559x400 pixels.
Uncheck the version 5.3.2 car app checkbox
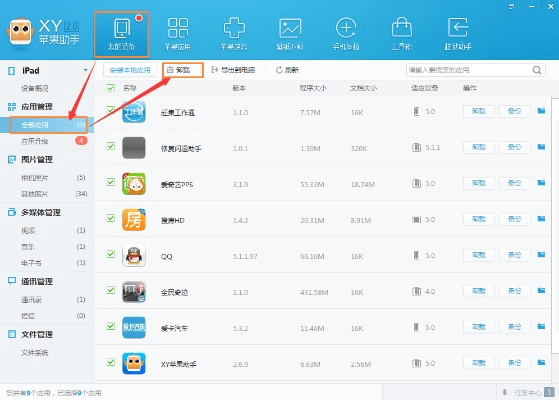pyautogui.click(x=111, y=326)
